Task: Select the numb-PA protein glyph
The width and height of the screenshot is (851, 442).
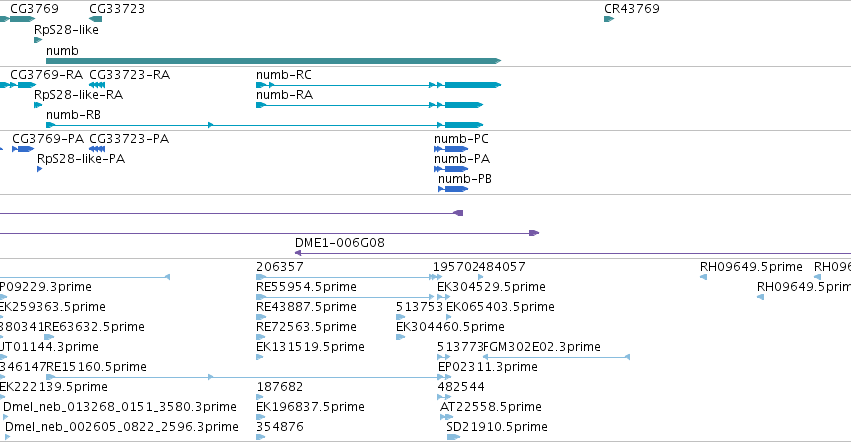Action: coord(451,169)
